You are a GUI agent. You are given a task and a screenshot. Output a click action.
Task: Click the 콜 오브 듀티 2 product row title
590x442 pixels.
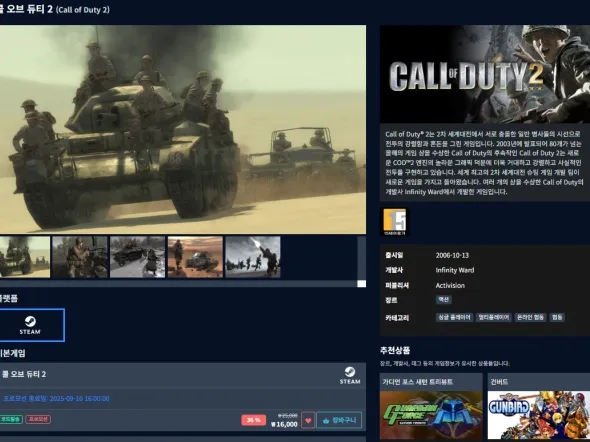[24, 374]
